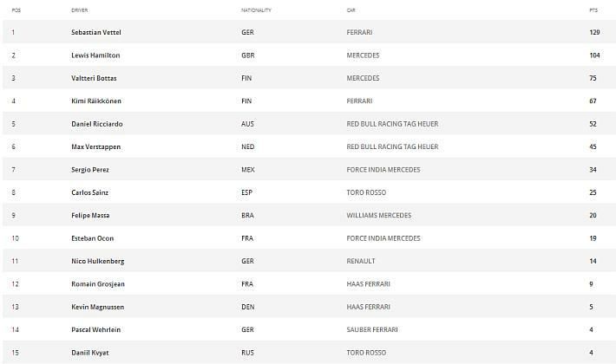616x364 pixels.
Task: Click Pascal Wehrlein in the table
Action: point(95,330)
